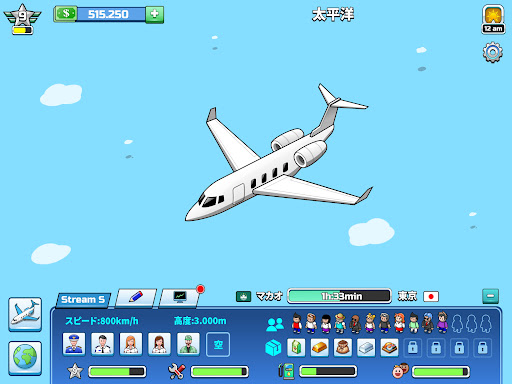Select the gold bar cargo

coord(319,348)
